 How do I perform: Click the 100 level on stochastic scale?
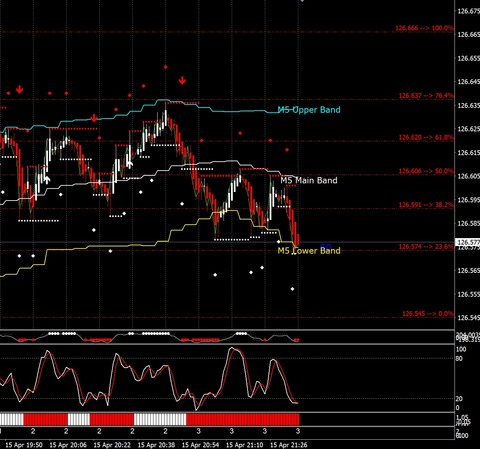pyautogui.click(x=461, y=350)
